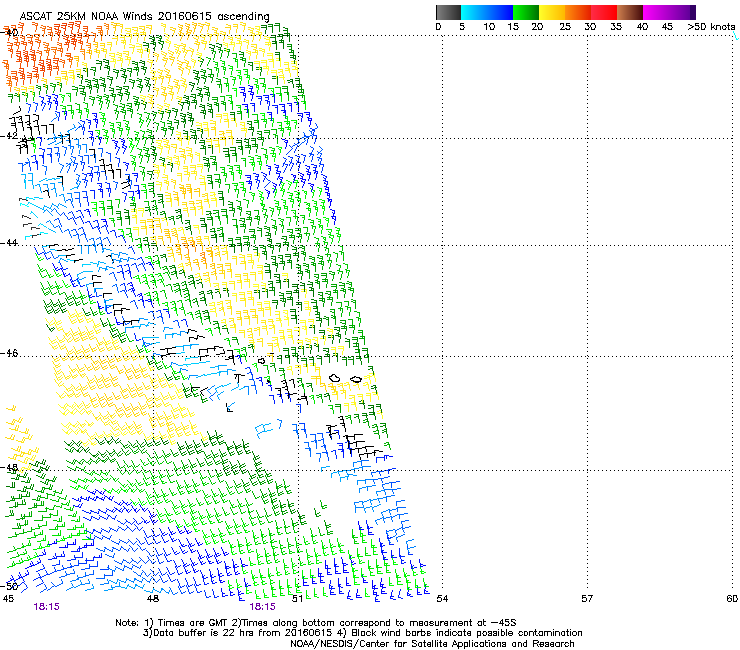This screenshot has height=650, width=740.
Task: Click the right island outline near 46.5S
Action: pyautogui.click(x=356, y=379)
